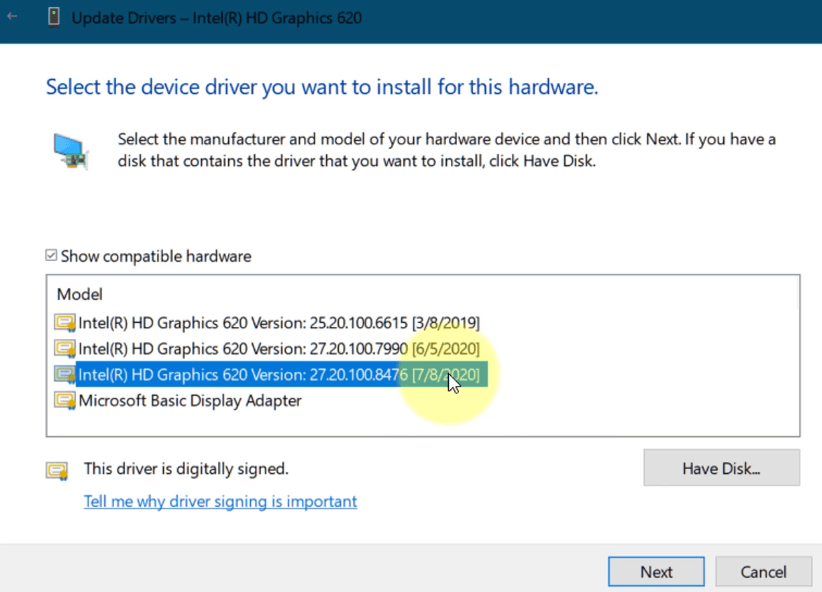
Task: Click the driver icon for version 27.20.100.7990
Action: (65, 349)
